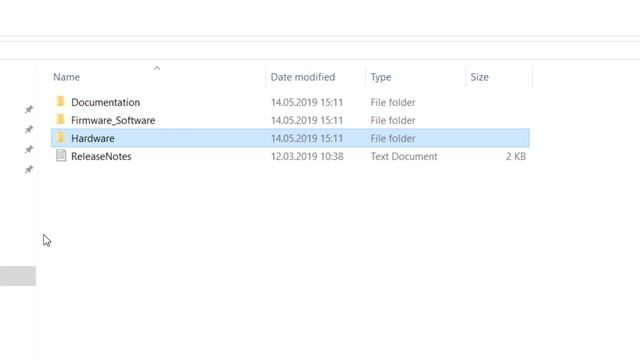Screen dimensions: 640x360
Task: Sort files by the Name column header
Action: coord(67,77)
